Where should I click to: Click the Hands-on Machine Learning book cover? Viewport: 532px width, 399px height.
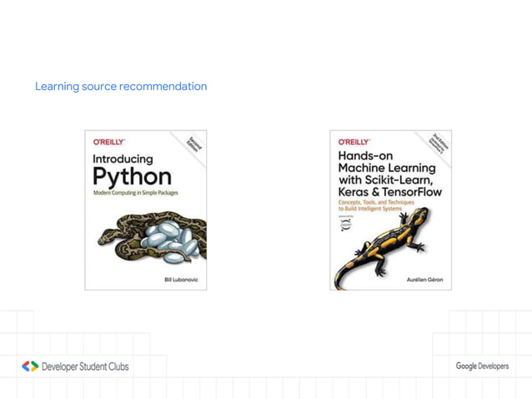tap(390, 210)
